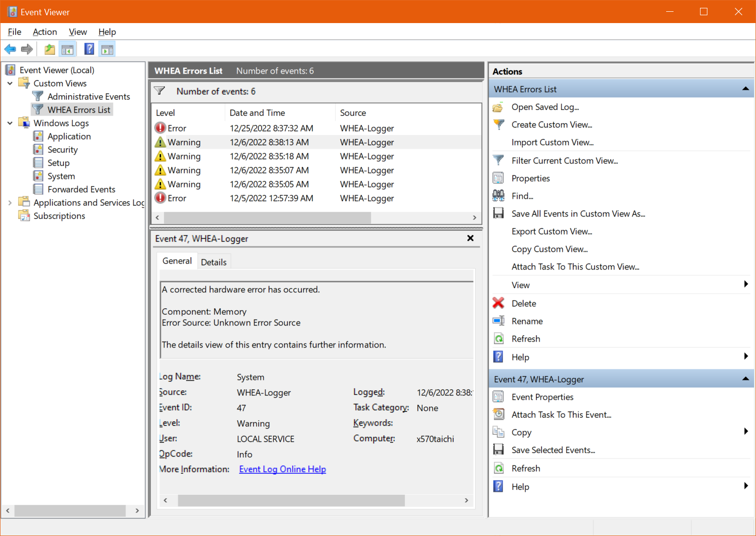The image size is (756, 536).
Task: Open the Help menu in menu bar
Action: coord(107,32)
